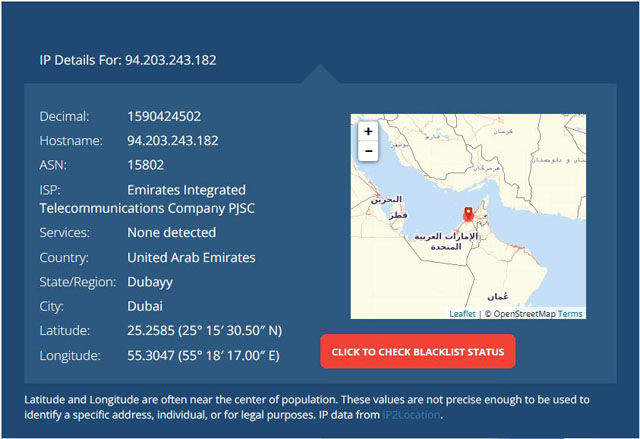Screen dimensions: 640x439
Task: Zoom in on the map
Action: pyautogui.click(x=368, y=131)
